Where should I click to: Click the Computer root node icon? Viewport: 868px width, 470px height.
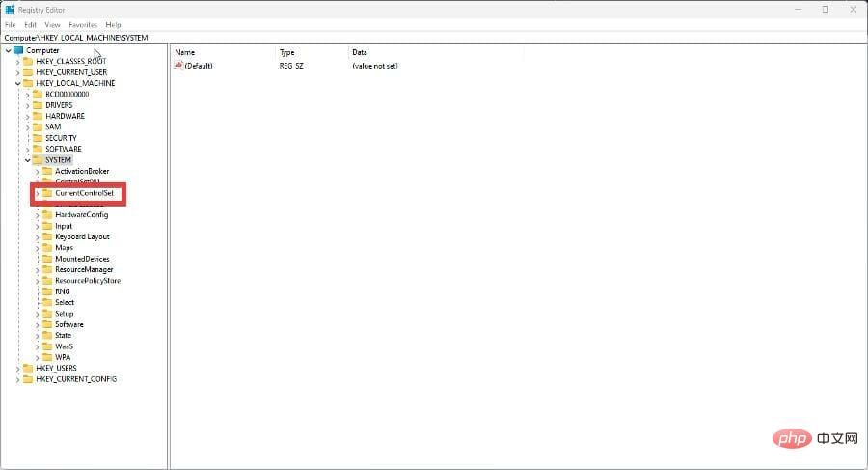[19, 50]
